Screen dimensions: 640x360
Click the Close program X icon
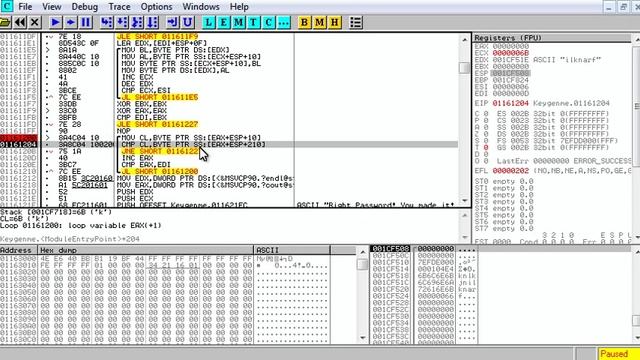pyautogui.click(x=35, y=22)
